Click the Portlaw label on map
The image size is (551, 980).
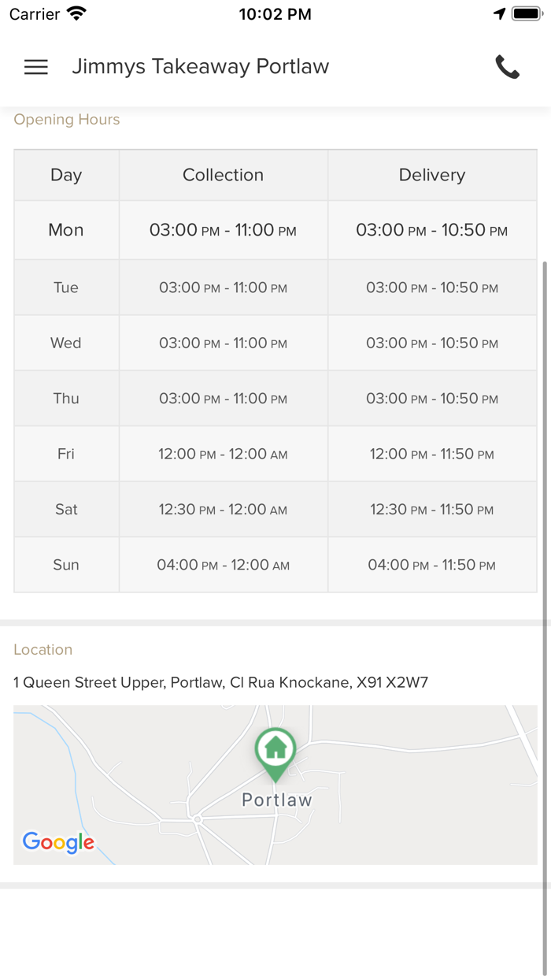277,800
